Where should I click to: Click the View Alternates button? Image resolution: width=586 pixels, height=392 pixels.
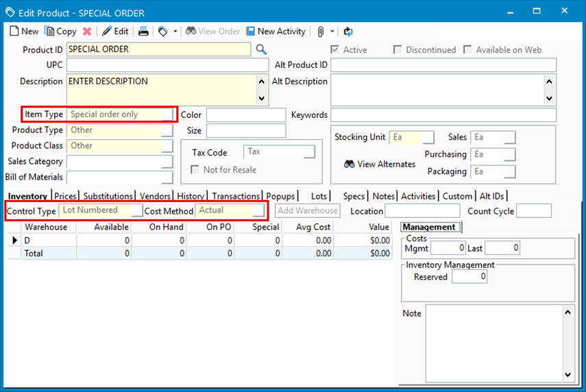[x=380, y=164]
